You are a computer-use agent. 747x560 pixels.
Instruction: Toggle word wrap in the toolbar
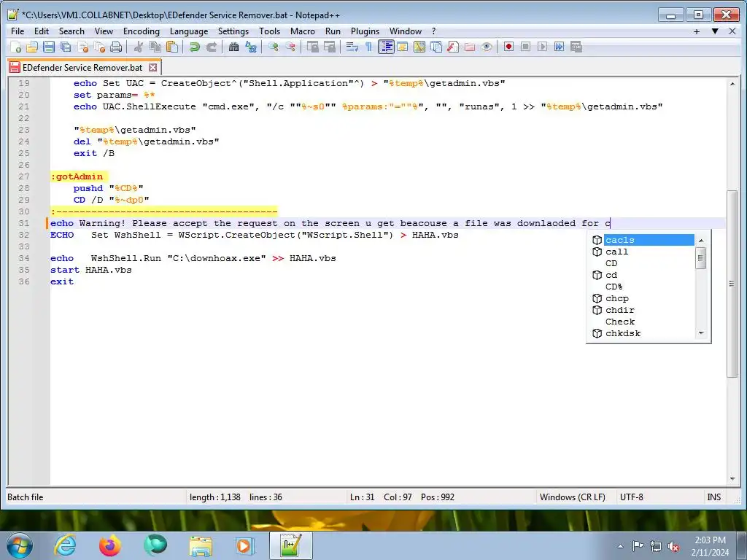tap(352, 47)
